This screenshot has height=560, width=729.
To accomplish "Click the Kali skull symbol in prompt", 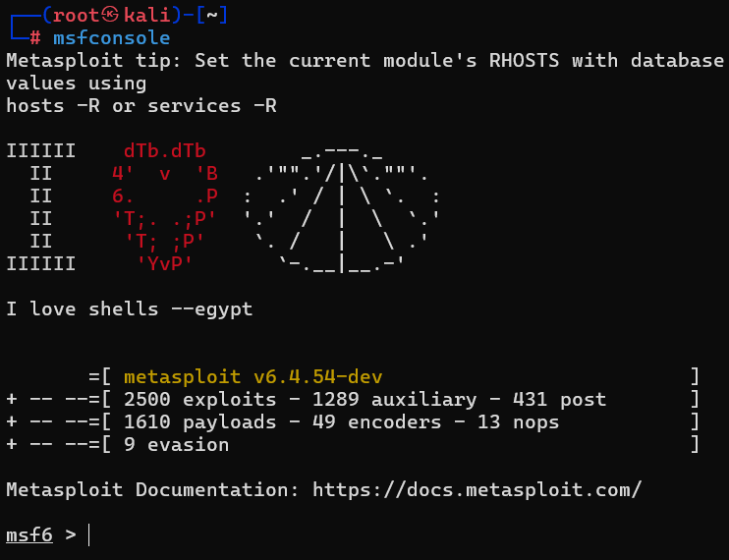I will [x=111, y=17].
